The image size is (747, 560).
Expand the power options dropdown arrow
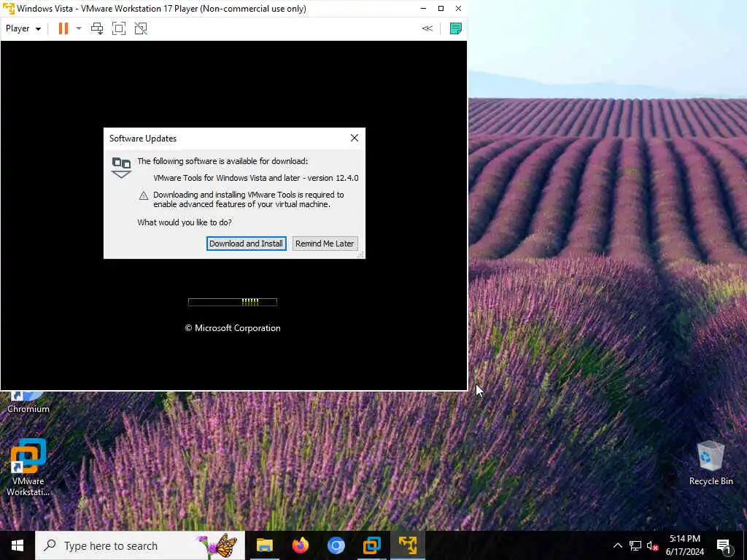point(79,28)
